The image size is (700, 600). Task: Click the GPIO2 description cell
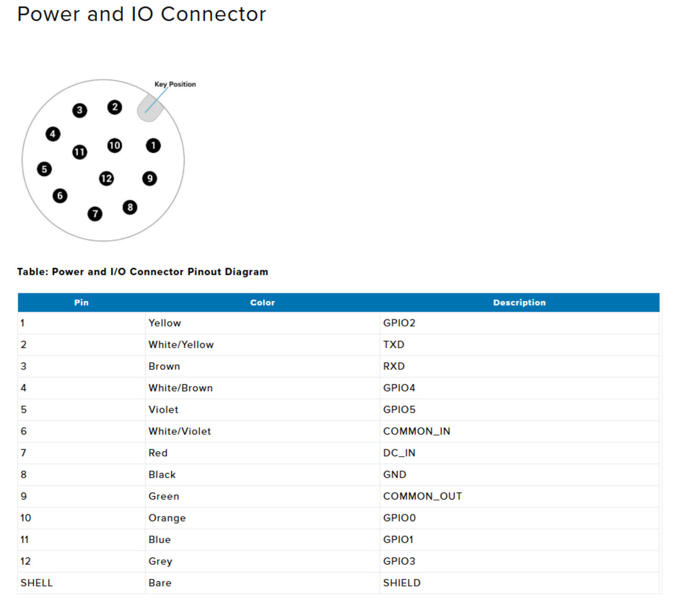point(399,323)
